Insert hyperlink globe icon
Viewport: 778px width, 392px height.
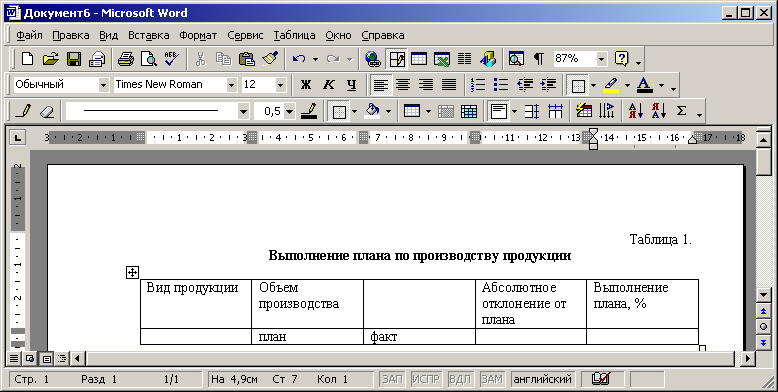pyautogui.click(x=373, y=59)
